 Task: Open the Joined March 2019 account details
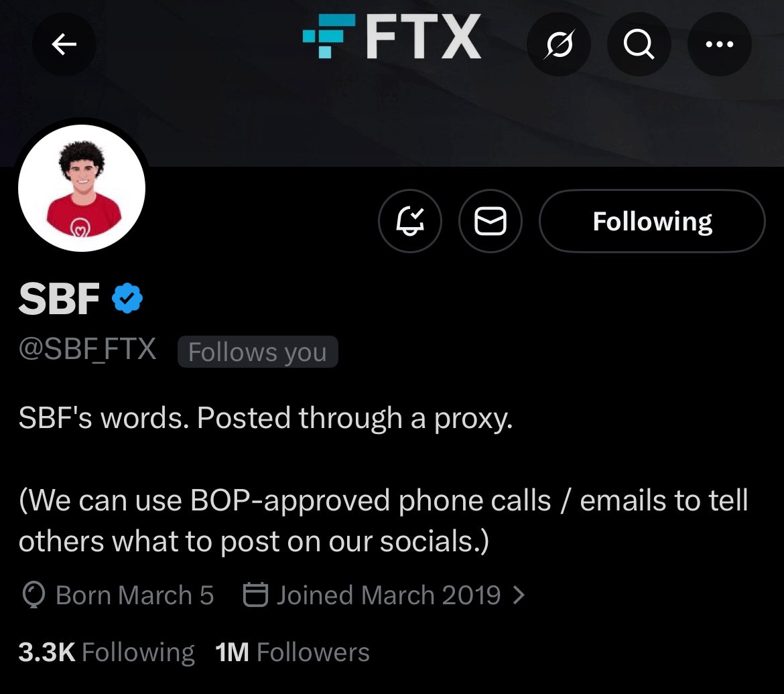388,595
